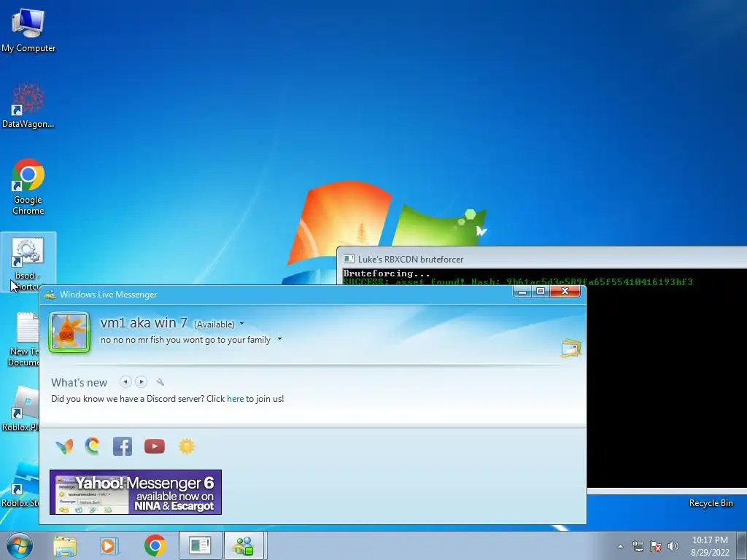Open the MSN butterfly icon in Messenger
Viewport: 747px width, 560px height.
tap(64, 446)
